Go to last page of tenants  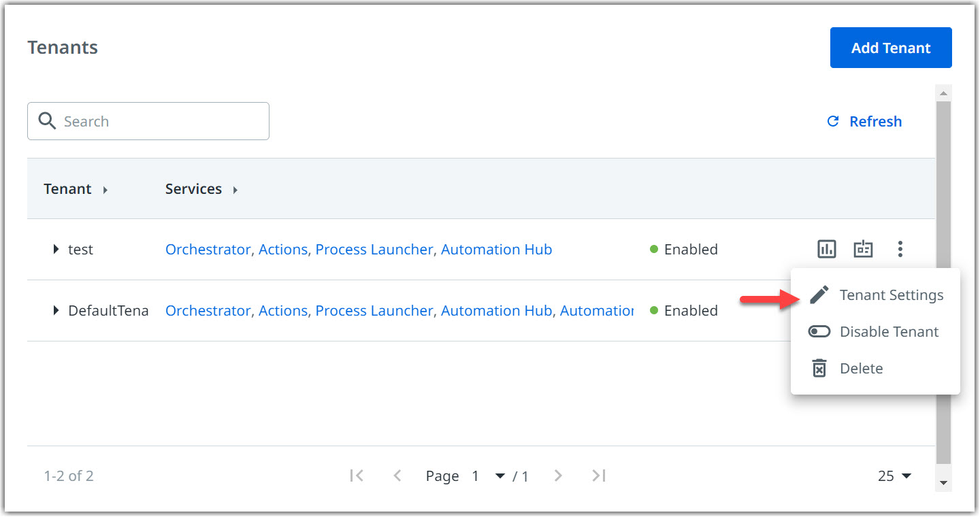pos(598,476)
